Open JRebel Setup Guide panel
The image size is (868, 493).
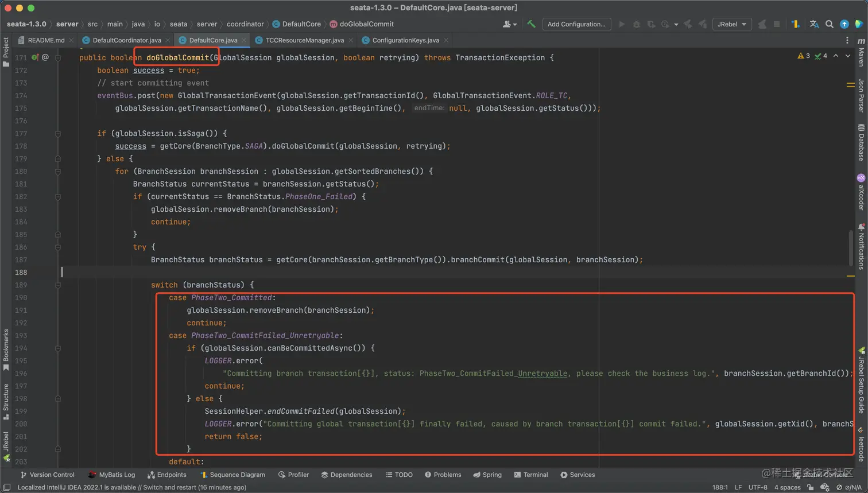pyautogui.click(x=861, y=381)
